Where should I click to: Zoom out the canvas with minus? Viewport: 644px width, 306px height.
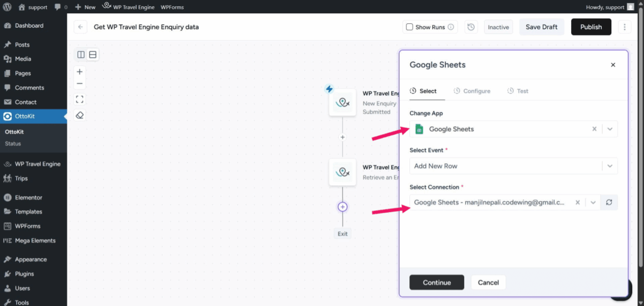coord(80,84)
